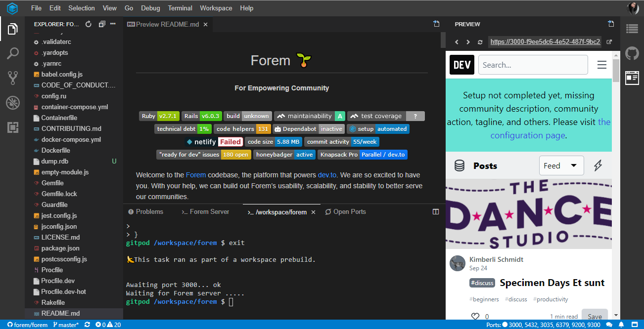Click the Preview panel header icon
The width and height of the screenshot is (644, 329).
click(x=611, y=24)
